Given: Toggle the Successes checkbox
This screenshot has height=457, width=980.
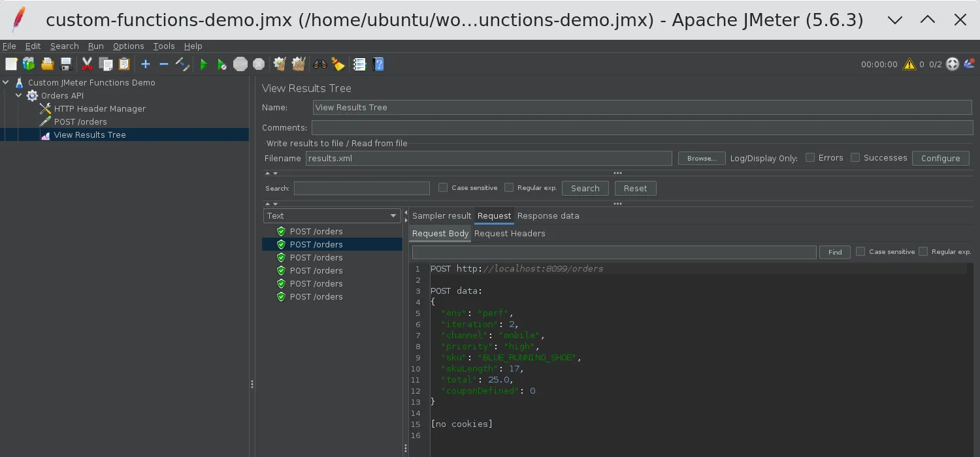Looking at the screenshot, I should coord(855,157).
